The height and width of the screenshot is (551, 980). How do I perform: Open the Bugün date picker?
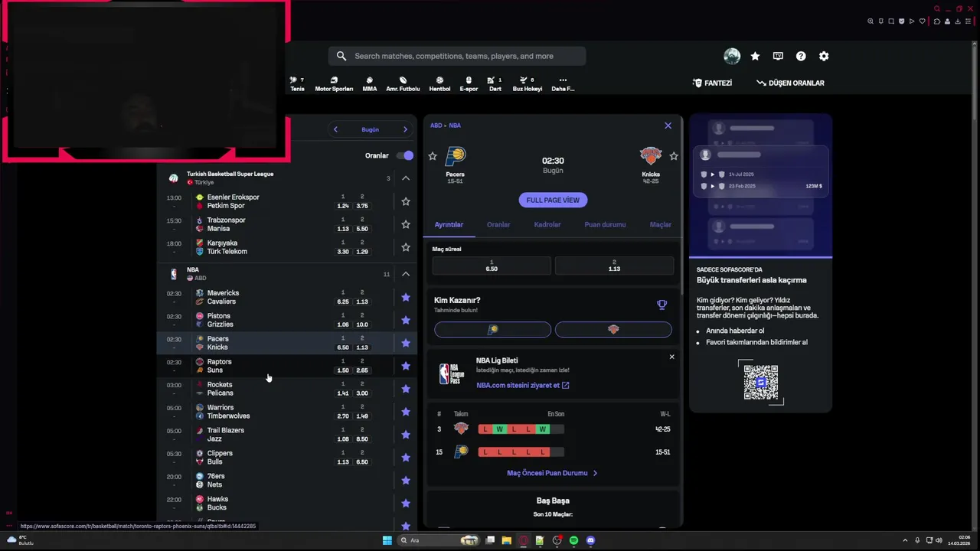pyautogui.click(x=371, y=129)
